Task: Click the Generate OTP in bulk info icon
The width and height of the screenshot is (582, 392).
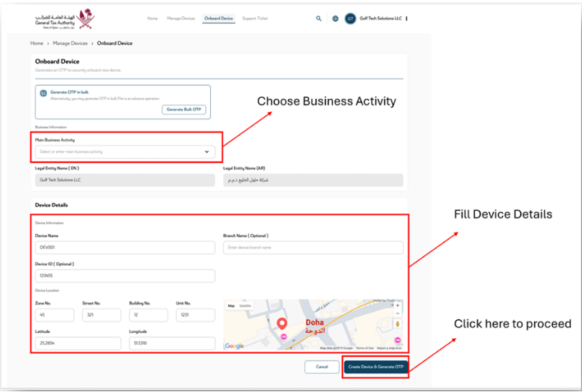Action: point(43,94)
